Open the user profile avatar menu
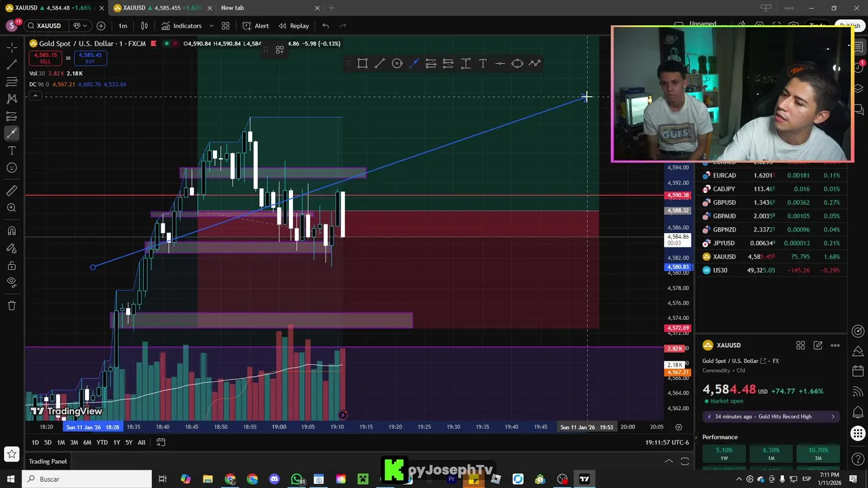The image size is (868, 488). click(x=12, y=26)
